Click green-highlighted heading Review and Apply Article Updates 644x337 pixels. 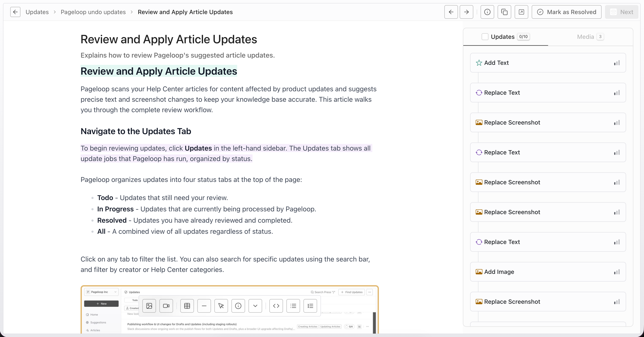pos(159,71)
